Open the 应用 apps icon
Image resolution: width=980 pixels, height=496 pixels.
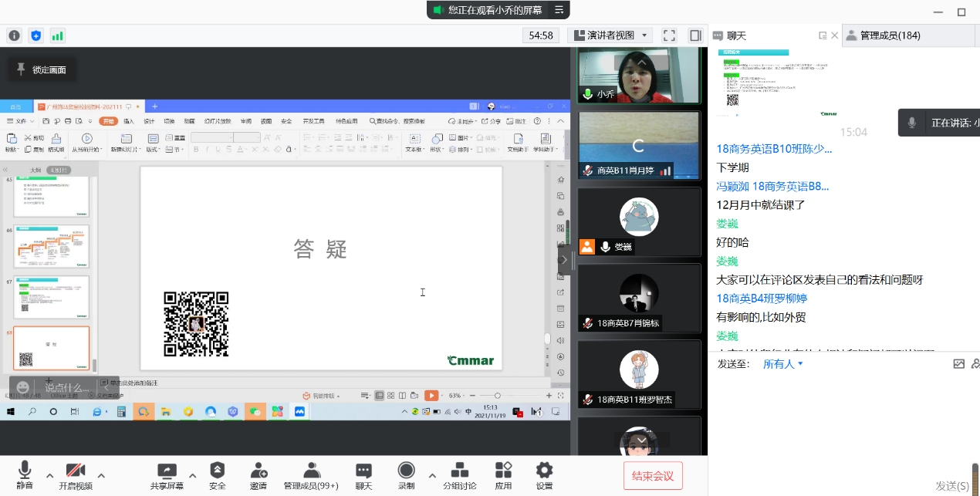(x=503, y=476)
